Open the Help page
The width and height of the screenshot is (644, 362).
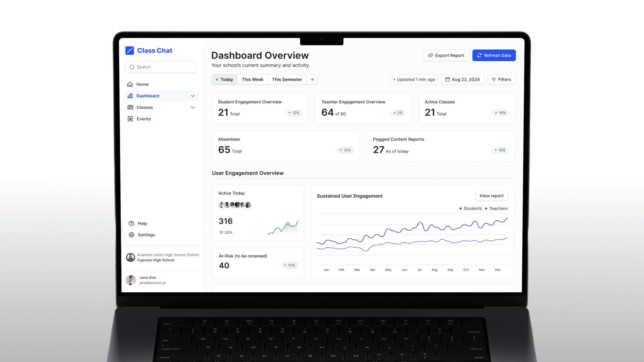click(x=142, y=223)
